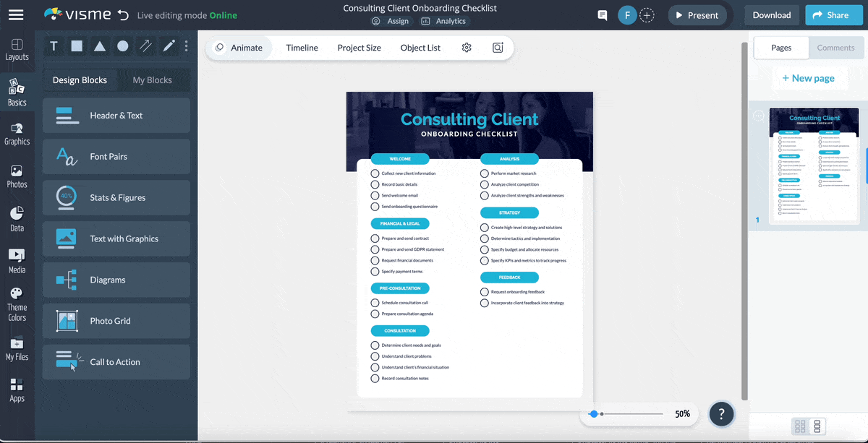This screenshot has width=868, height=443.
Task: Expand more shape tools with three dots
Action: coord(187,46)
